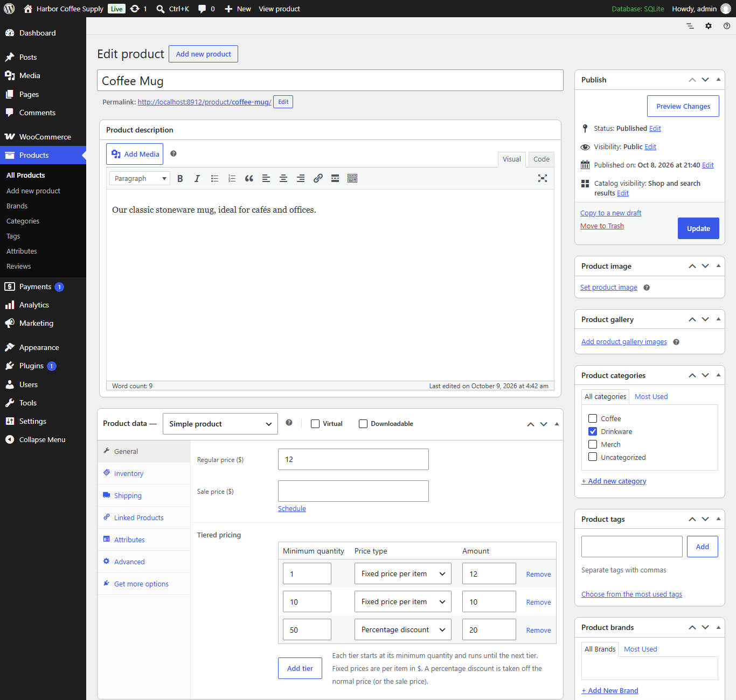Insert a numbered list in the description

click(232, 179)
